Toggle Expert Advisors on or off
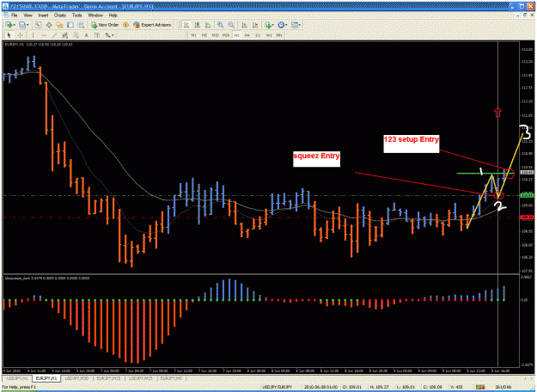The height and width of the screenshot is (392, 537). tap(152, 25)
